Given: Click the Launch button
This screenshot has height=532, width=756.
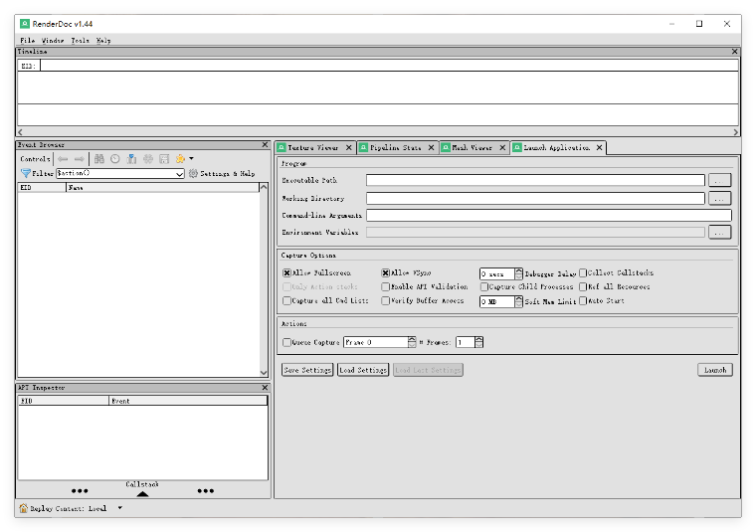Looking at the screenshot, I should pyautogui.click(x=715, y=370).
